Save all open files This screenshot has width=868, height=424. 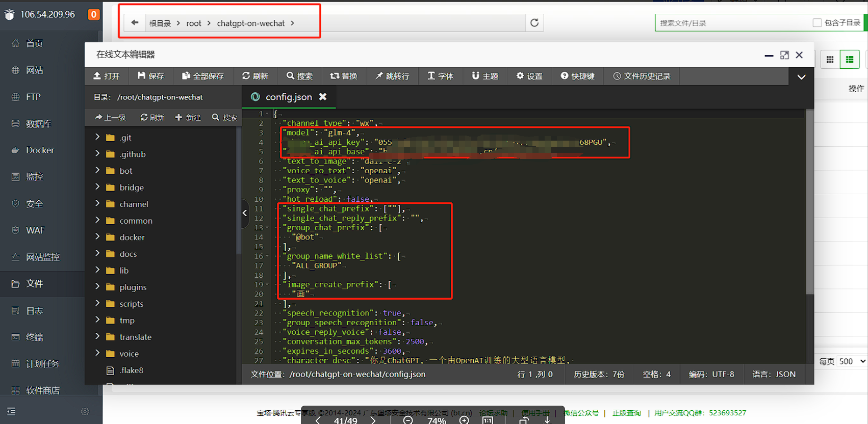203,76
